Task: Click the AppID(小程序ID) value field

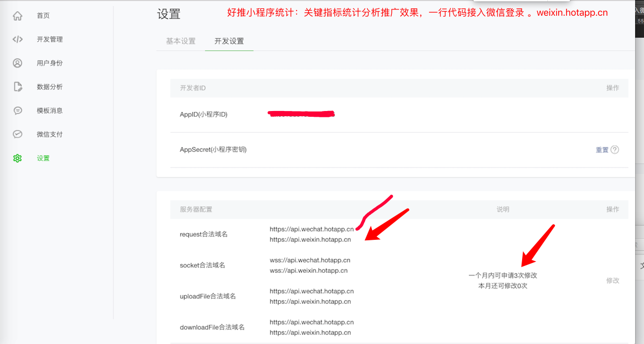Action: pos(302,114)
